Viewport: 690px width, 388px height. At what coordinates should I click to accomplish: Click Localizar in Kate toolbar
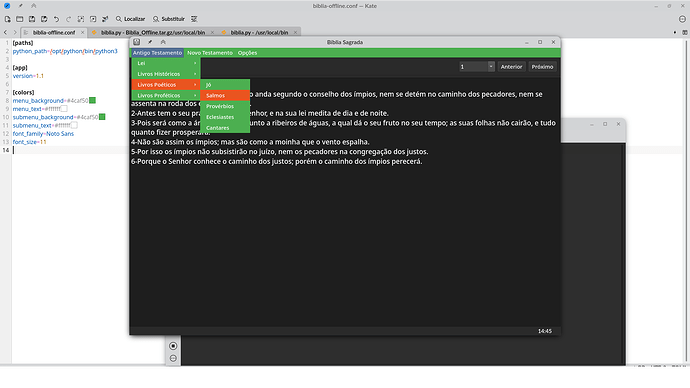(x=130, y=19)
